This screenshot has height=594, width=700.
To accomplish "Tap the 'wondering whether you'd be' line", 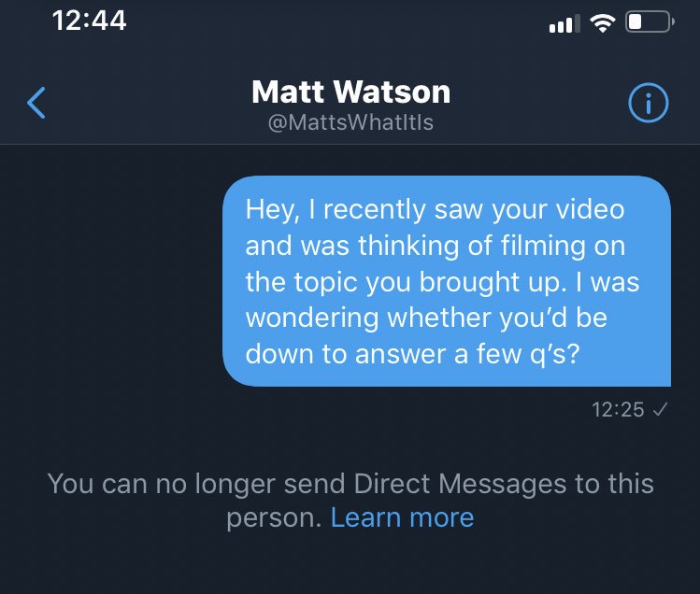I will 426,318.
